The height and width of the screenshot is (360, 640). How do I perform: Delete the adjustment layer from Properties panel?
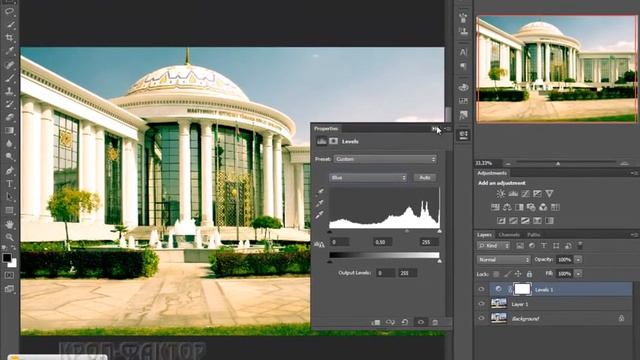pyautogui.click(x=435, y=322)
